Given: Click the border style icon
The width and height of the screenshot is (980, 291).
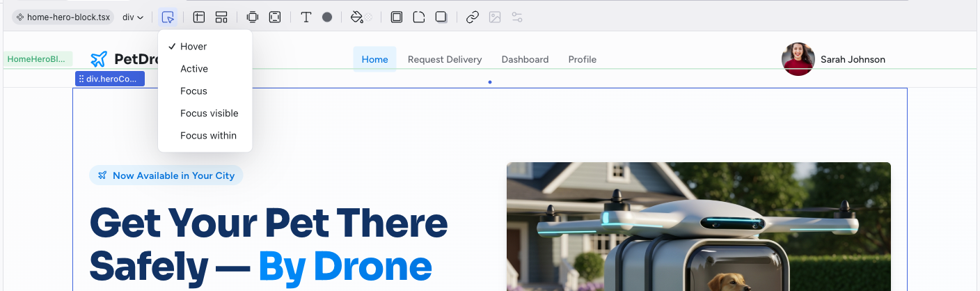Looking at the screenshot, I should (397, 17).
